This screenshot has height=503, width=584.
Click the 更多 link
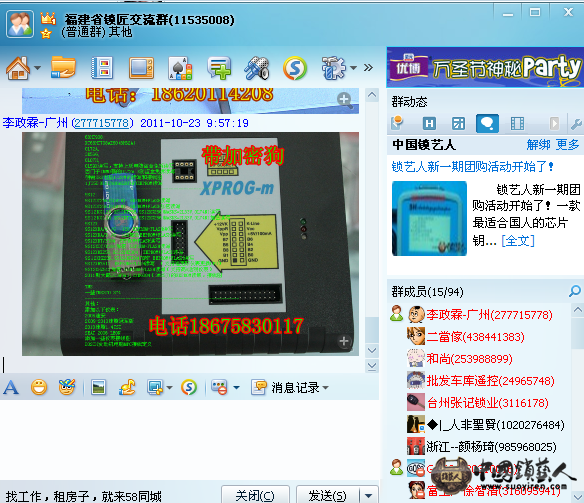pos(568,144)
